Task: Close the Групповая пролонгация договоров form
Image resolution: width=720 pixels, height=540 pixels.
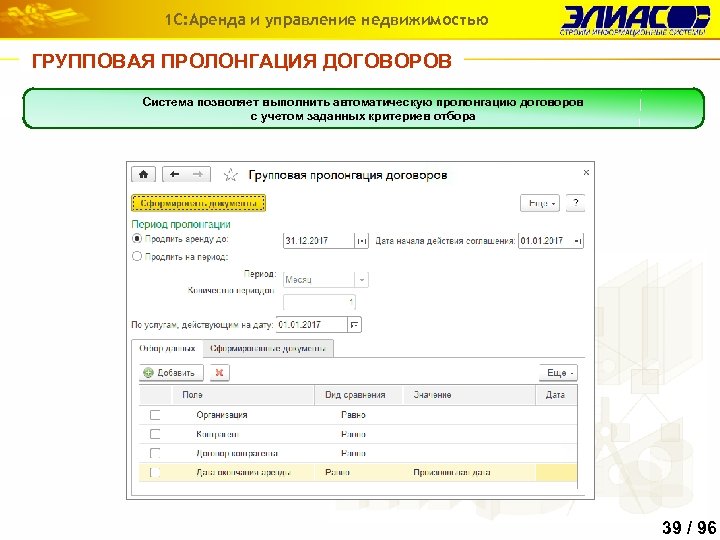Action: coord(586,173)
